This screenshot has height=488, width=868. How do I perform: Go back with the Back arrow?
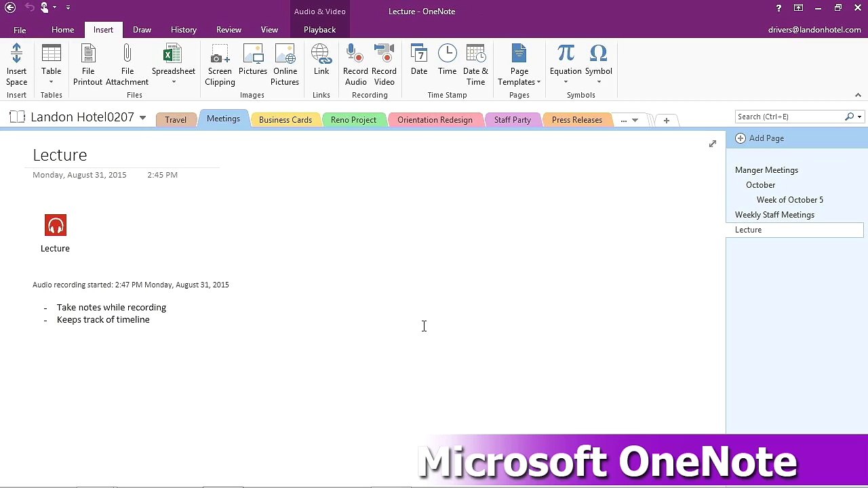pos(10,8)
